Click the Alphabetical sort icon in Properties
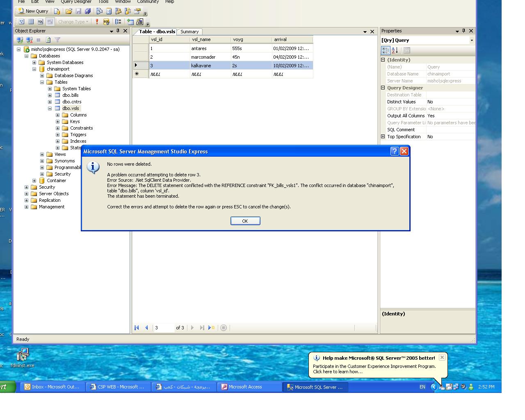This screenshot has height=420, width=525. (395, 50)
